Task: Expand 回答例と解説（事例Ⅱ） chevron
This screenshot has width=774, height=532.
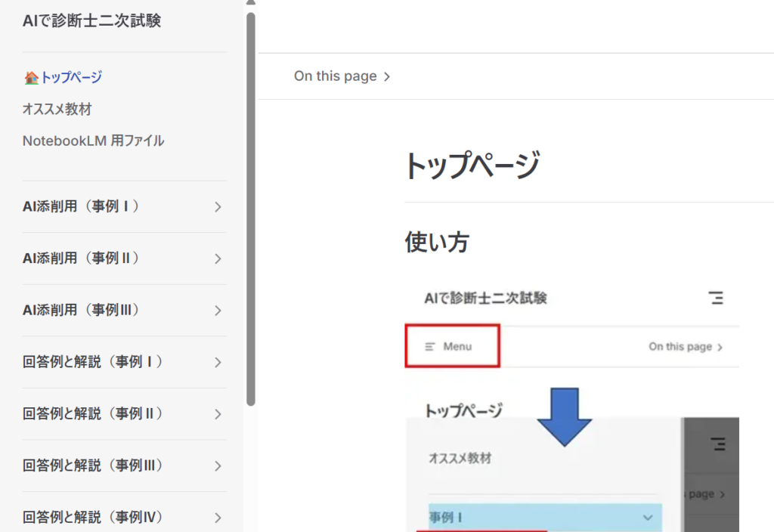Action: pos(218,414)
